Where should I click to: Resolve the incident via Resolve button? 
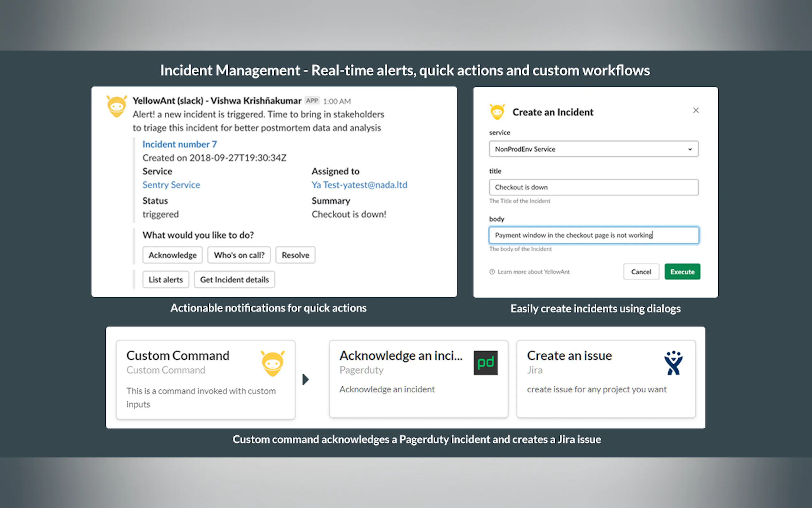tap(295, 255)
